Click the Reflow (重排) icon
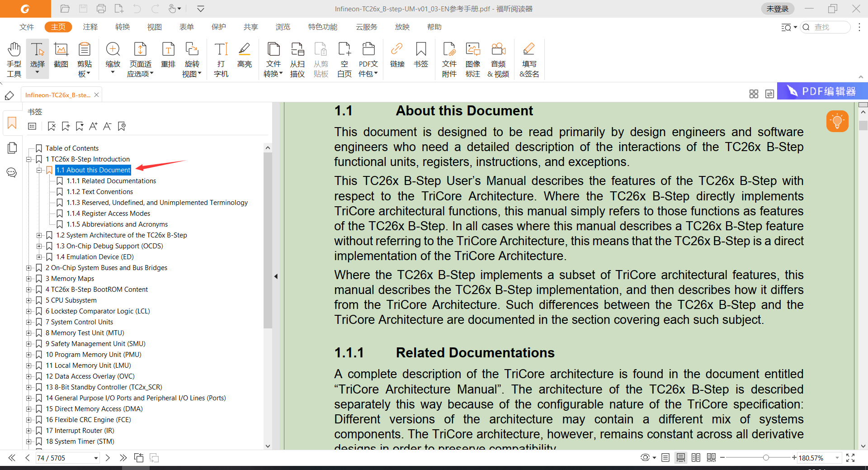Image resolution: width=868 pixels, height=470 pixels. click(x=168, y=55)
